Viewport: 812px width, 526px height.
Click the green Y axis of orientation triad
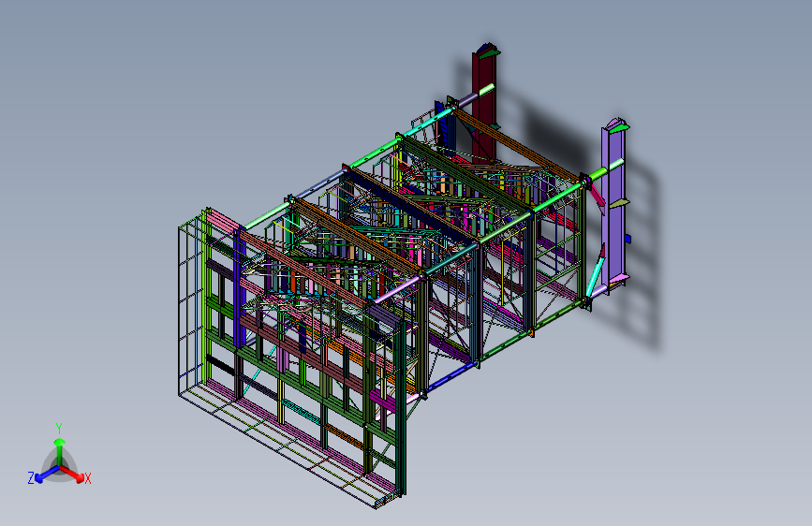(x=60, y=451)
